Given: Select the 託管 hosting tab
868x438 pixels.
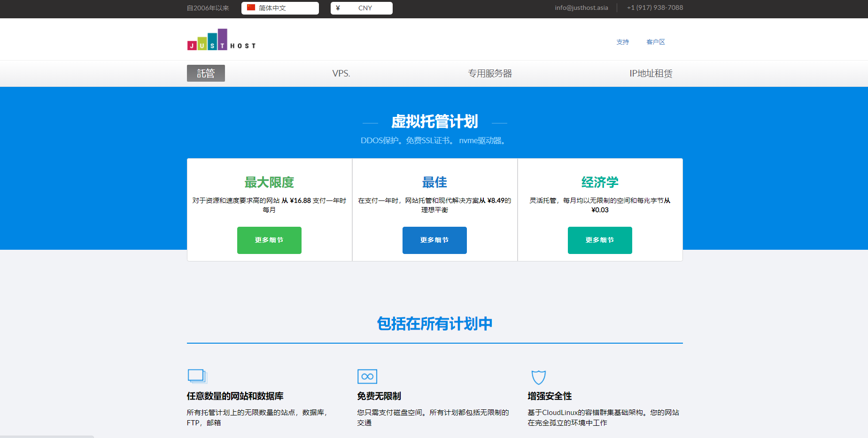Looking at the screenshot, I should [206, 73].
